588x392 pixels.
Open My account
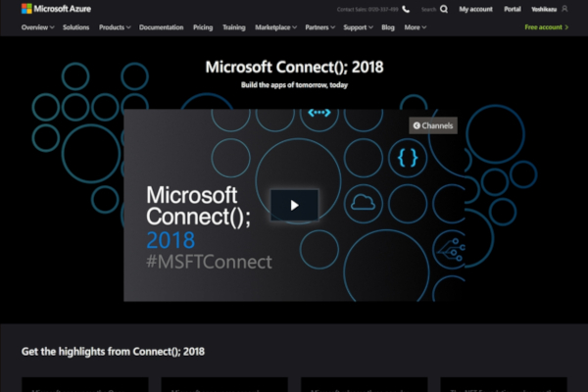coord(476,9)
